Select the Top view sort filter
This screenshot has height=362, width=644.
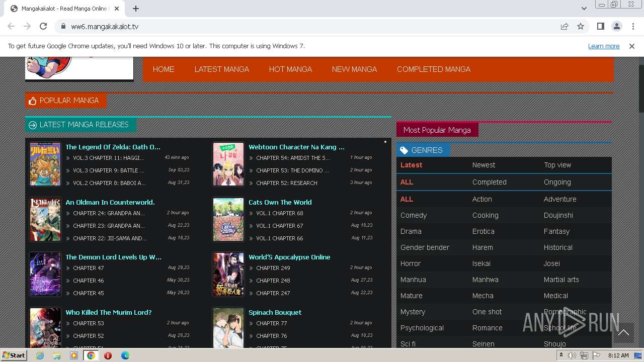pyautogui.click(x=557, y=165)
